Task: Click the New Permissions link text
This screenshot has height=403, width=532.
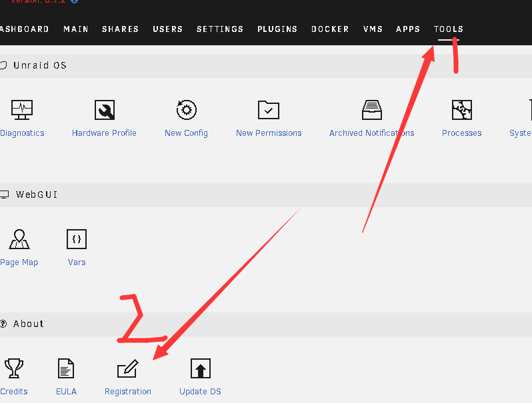Action: (x=269, y=133)
